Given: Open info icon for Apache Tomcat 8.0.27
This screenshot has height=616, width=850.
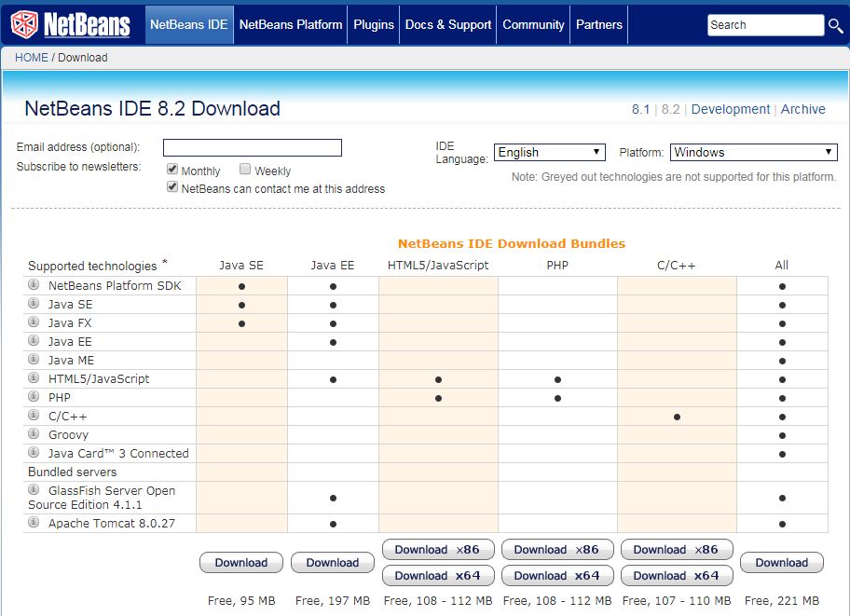Looking at the screenshot, I should pos(34,522).
